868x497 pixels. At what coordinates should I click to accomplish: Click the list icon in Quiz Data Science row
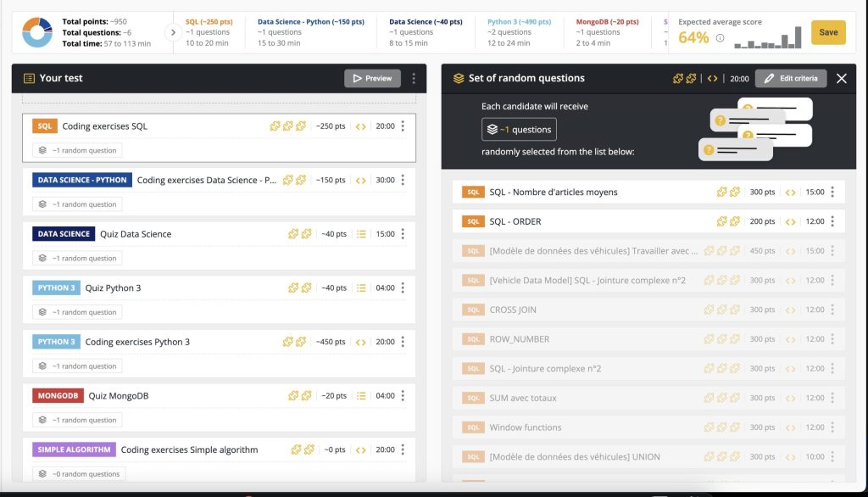pos(361,234)
